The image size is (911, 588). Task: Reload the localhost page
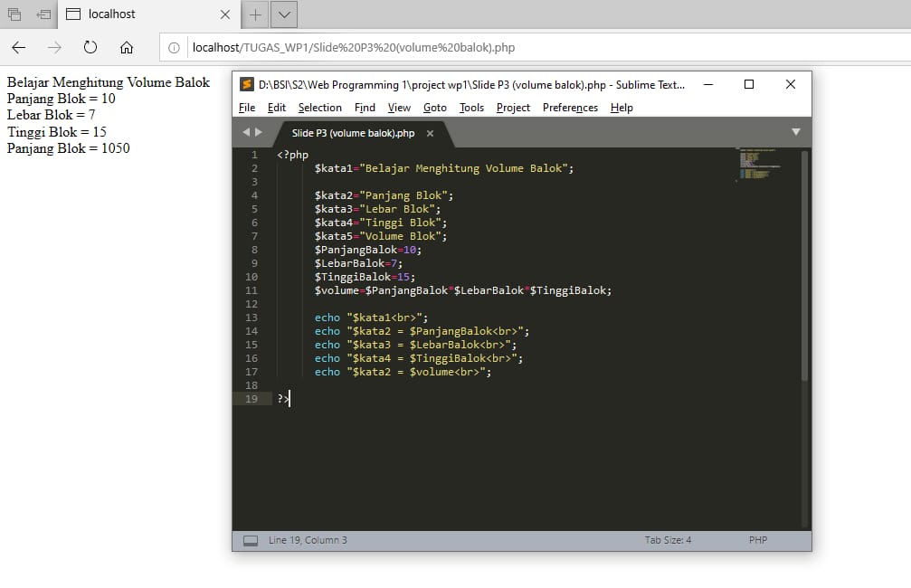pos(90,48)
